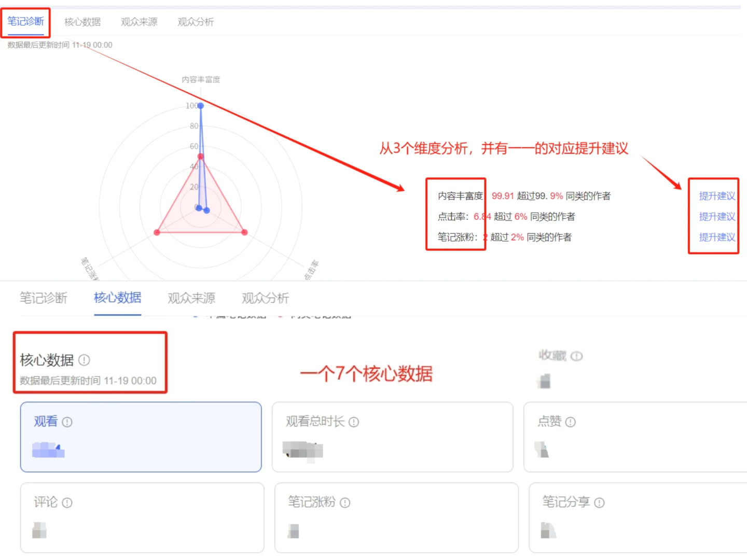Click 提升建议 link for 内容丰富度

[x=717, y=196]
